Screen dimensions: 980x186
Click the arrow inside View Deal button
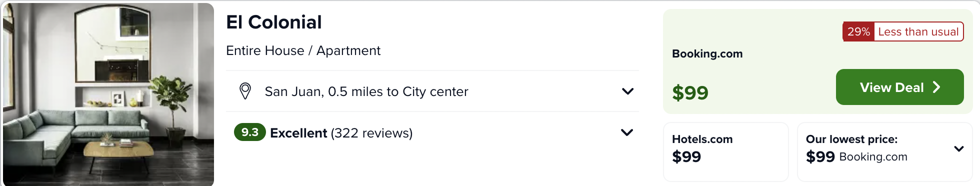(936, 87)
